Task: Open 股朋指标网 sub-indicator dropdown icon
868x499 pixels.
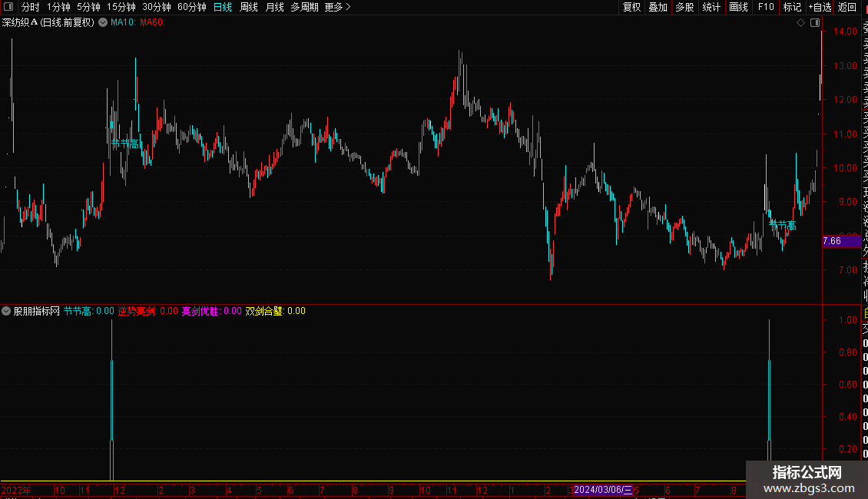Action: [x=6, y=311]
